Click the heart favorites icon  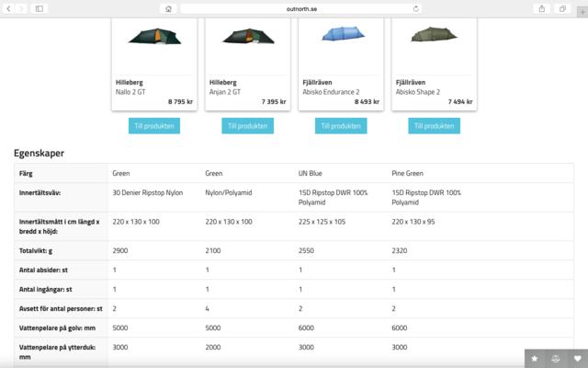click(x=577, y=358)
